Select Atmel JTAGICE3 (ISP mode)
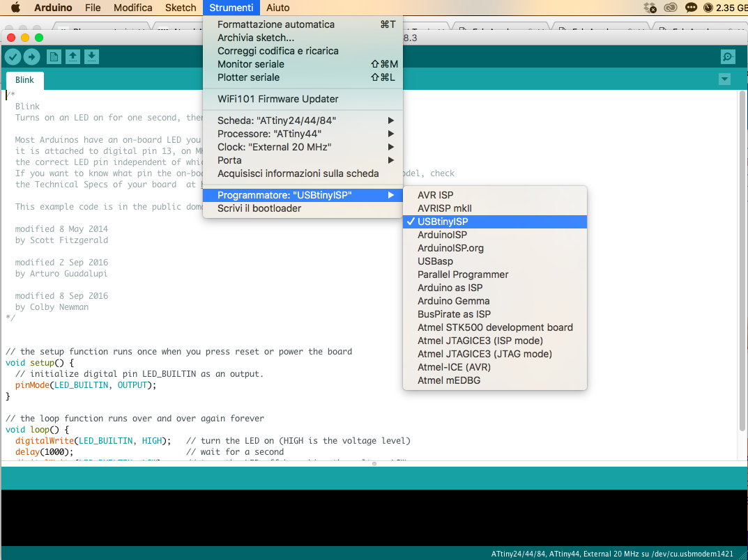The image size is (748, 560). (495, 341)
